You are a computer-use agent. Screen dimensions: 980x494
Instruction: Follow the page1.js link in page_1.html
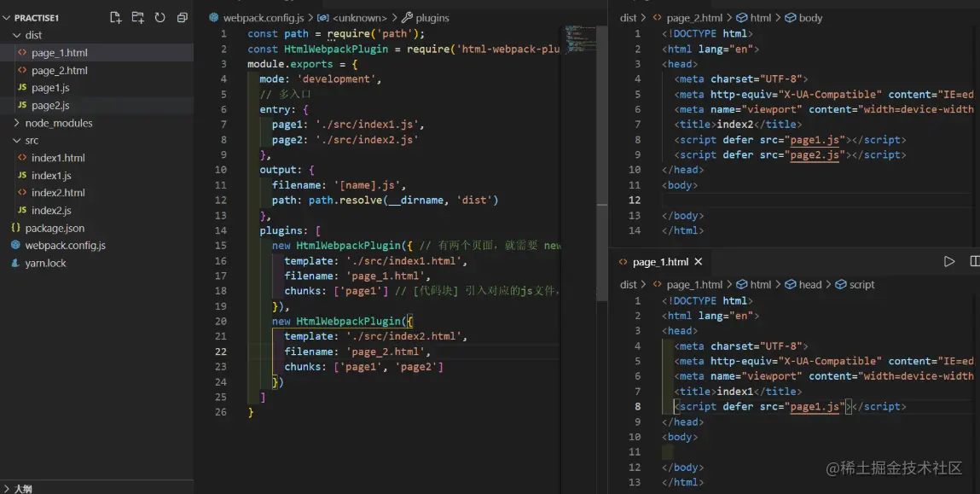tap(815, 406)
